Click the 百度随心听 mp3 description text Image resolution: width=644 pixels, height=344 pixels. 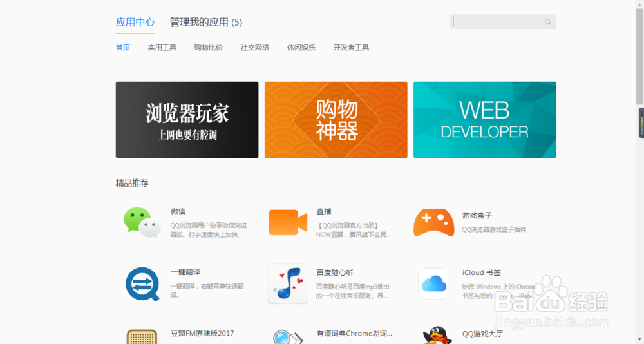pyautogui.click(x=352, y=291)
